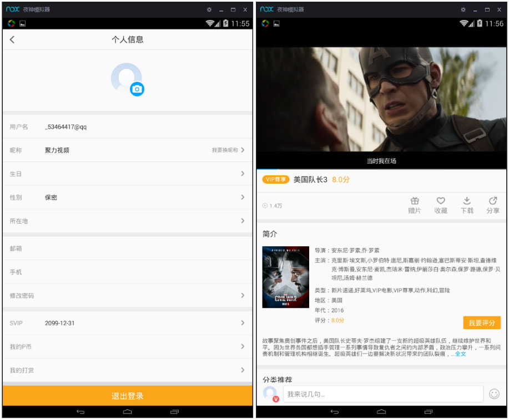Tap the 用户名 _53464417@qq row

tap(127, 126)
